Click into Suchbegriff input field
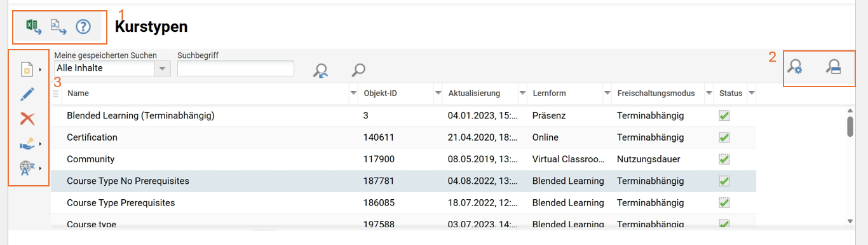868x245 pixels. (x=236, y=68)
